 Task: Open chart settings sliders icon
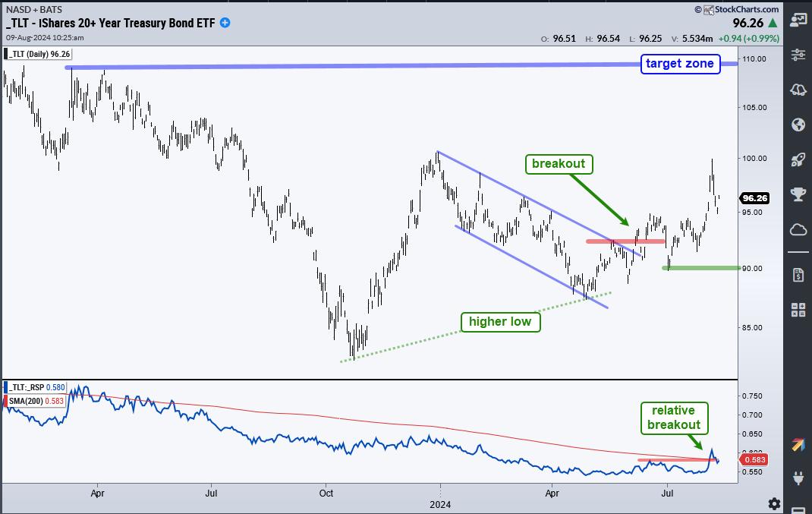click(x=798, y=55)
